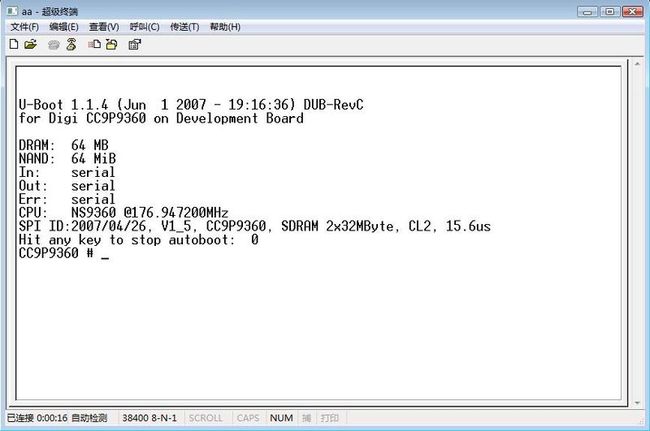The width and height of the screenshot is (650, 431).
Task: Open the 传送(T) menu
Action: pos(184,27)
